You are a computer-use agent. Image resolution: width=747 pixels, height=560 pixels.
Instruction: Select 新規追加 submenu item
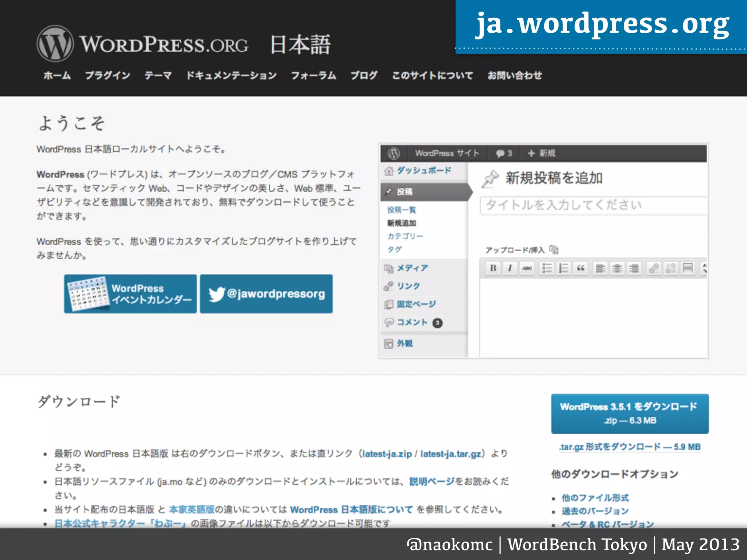point(402,223)
